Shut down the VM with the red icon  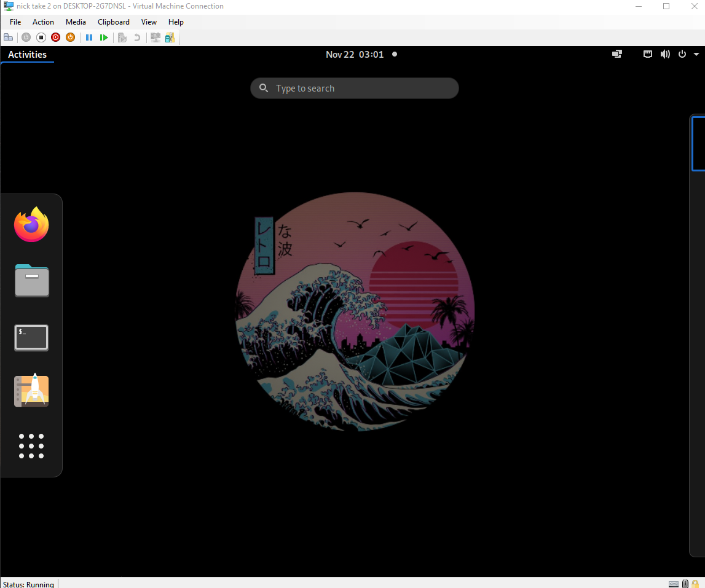pyautogui.click(x=56, y=37)
